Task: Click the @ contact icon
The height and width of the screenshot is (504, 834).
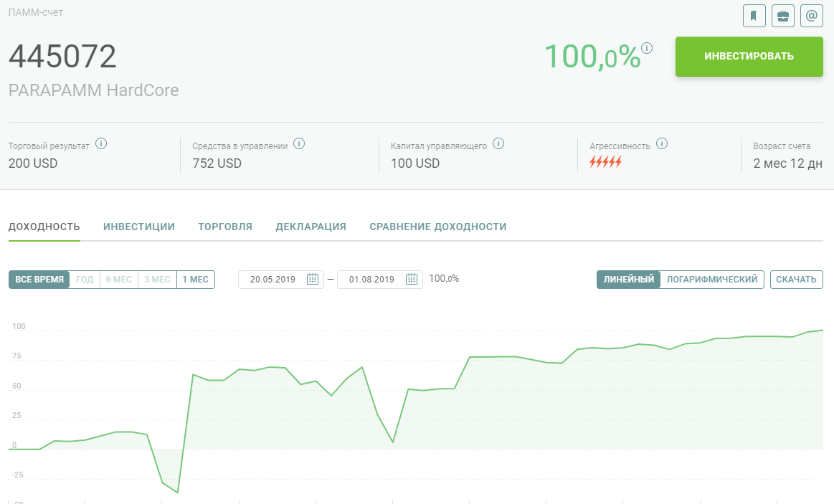Action: pos(812,16)
